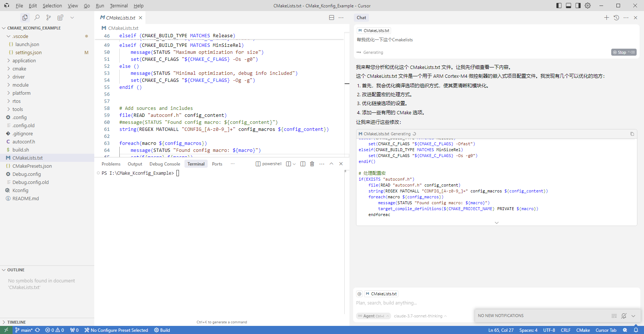This screenshot has width=644, height=334.
Task: Stop the generating response
Action: click(624, 52)
